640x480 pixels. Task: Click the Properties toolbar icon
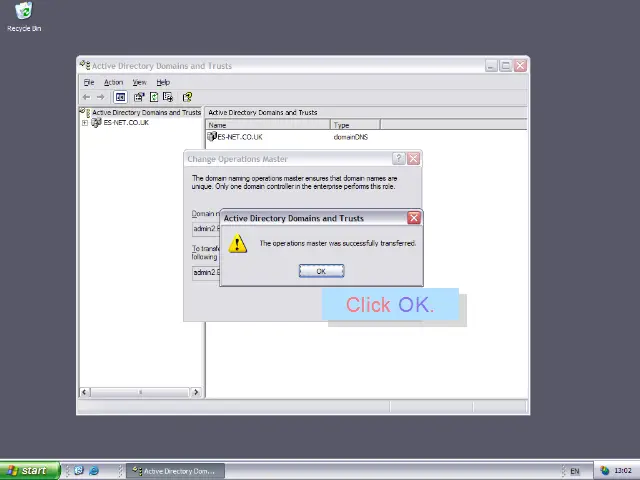[x=139, y=97]
